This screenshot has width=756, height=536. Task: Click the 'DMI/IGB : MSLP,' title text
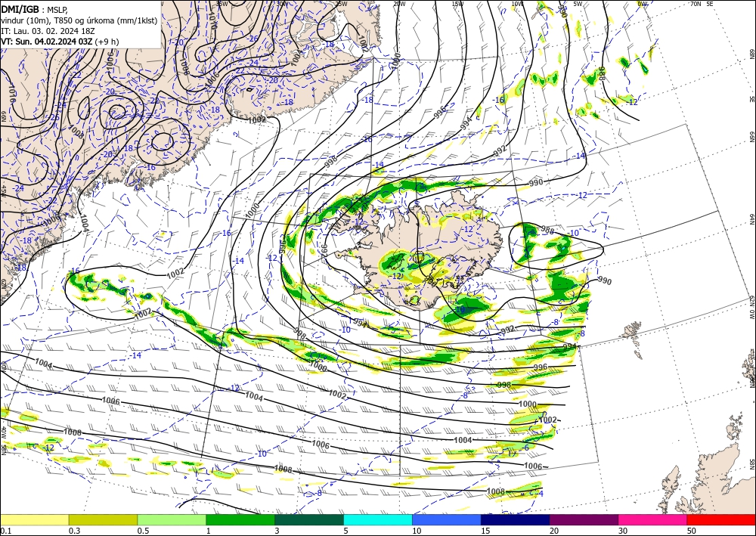[x=34, y=8]
